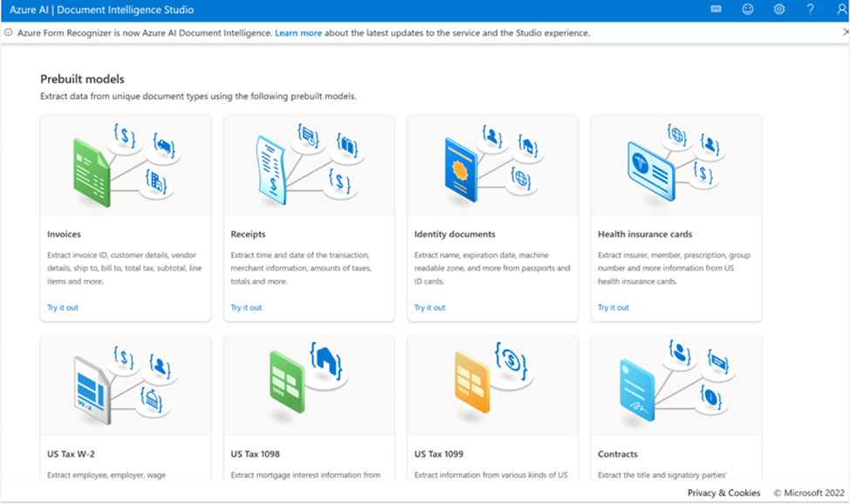Click the info bubble on Contracts card
The width and height of the screenshot is (850, 504).
[x=710, y=399]
